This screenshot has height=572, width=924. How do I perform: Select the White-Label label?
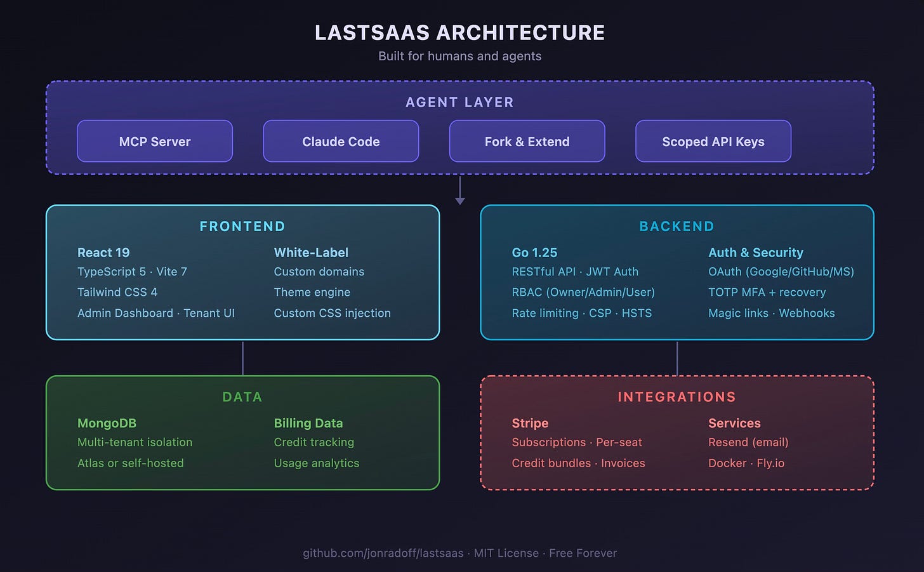coord(311,253)
